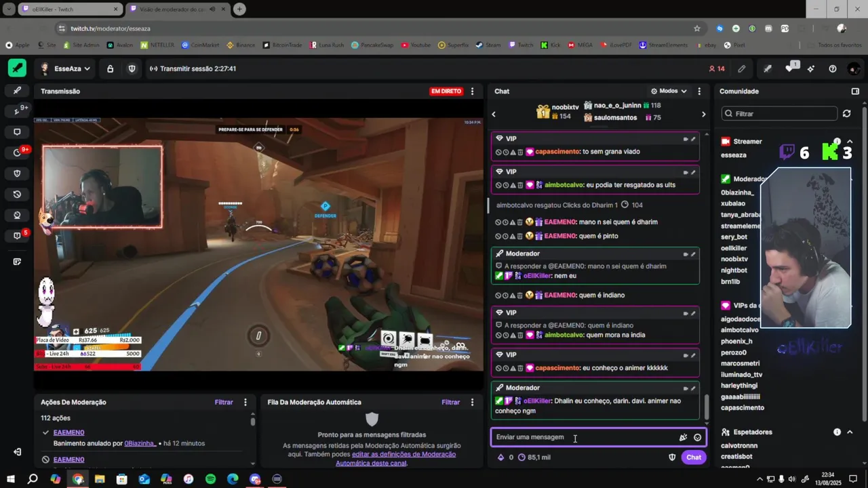Screen dimensions: 868x488
Task: Click the pencil edit icon in top header
Action: (742, 68)
